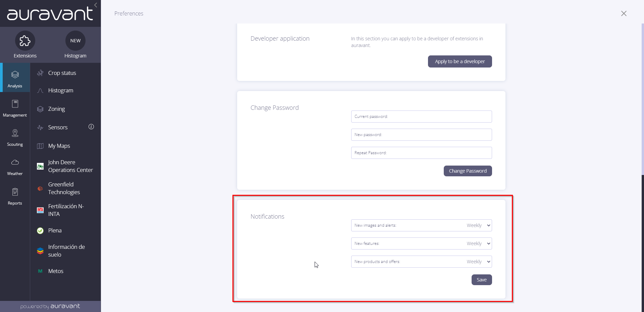The image size is (644, 312).
Task: Open the Extensions puzzle icon
Action: tap(25, 41)
